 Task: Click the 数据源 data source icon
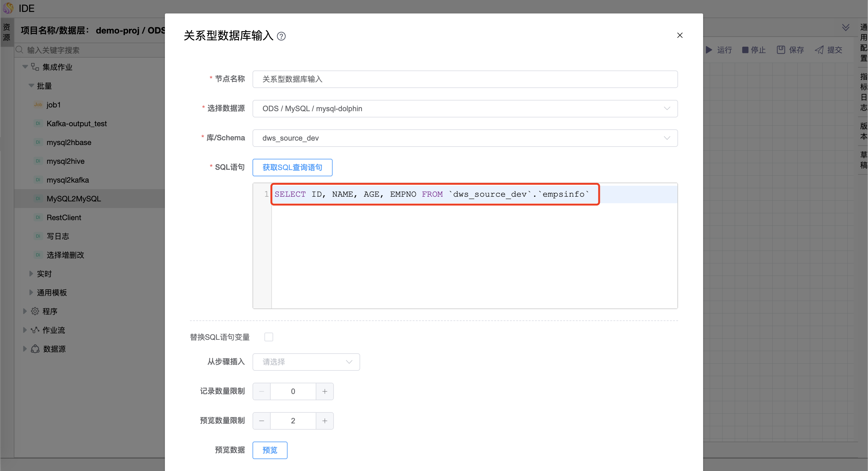point(35,349)
